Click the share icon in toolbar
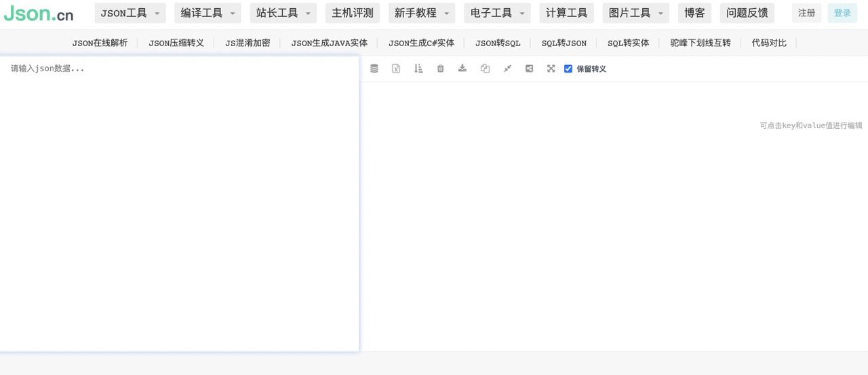This screenshot has width=868, height=375. (529, 68)
